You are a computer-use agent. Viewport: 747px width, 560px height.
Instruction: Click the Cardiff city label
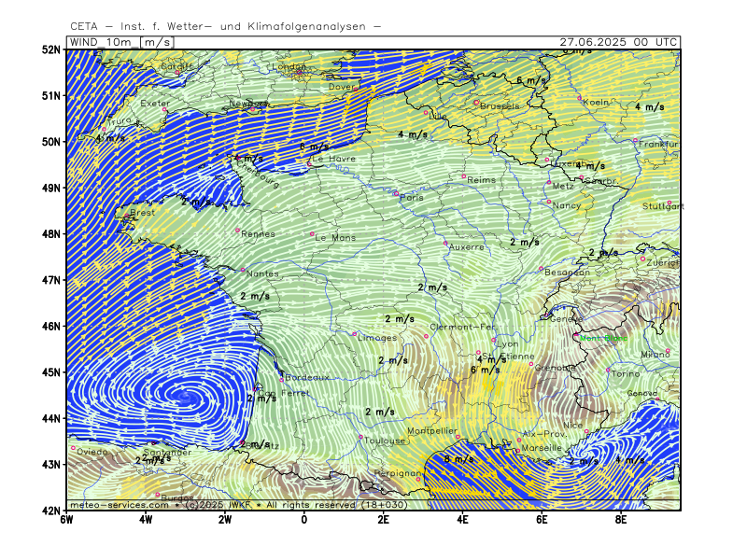pos(176,66)
